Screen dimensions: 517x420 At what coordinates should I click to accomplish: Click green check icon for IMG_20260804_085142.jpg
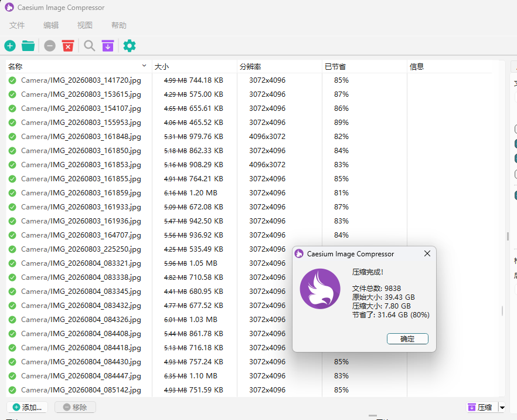tap(12, 390)
